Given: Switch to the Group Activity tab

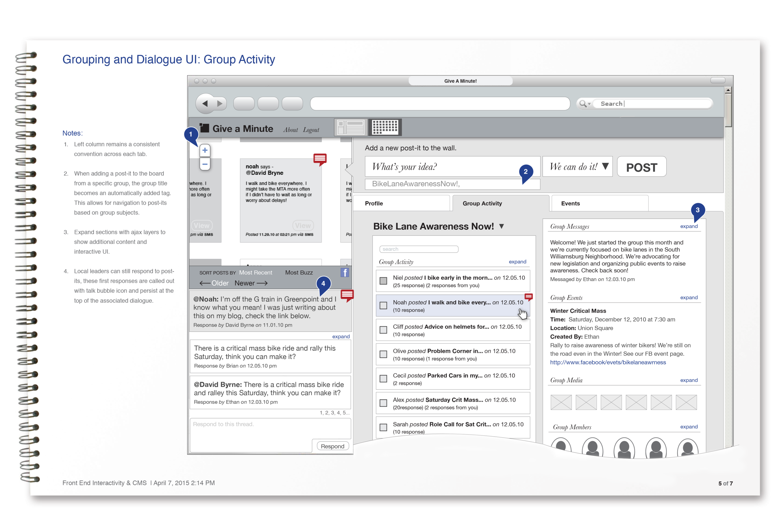Looking at the screenshot, I should [501, 203].
